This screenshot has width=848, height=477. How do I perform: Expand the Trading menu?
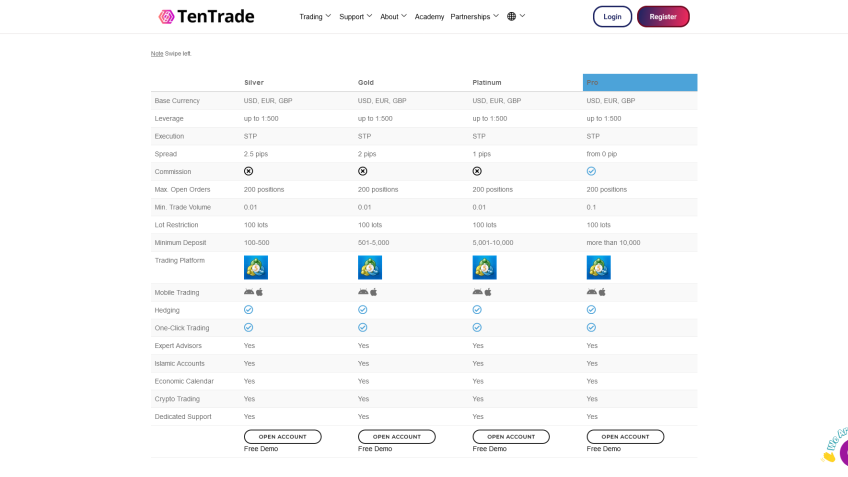315,16
